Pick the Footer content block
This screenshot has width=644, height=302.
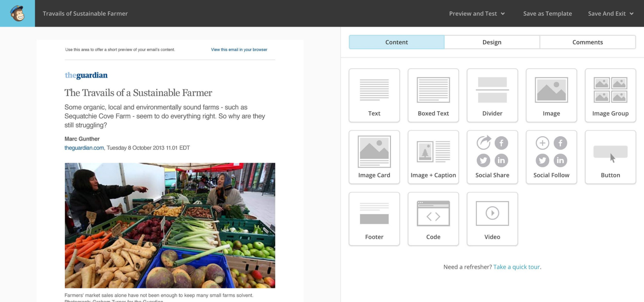(x=374, y=219)
